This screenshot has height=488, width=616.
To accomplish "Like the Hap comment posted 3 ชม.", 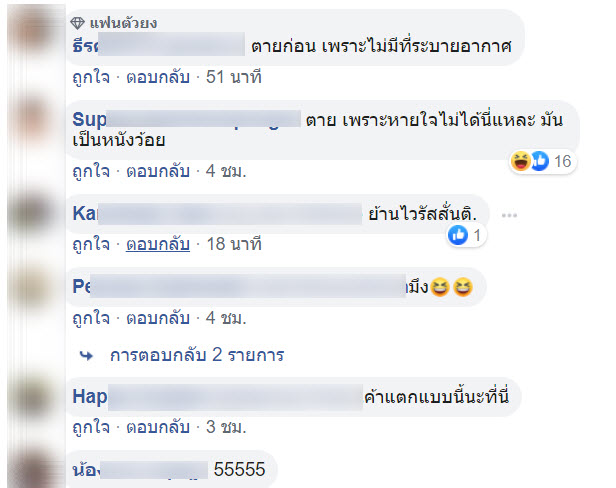I will point(91,427).
